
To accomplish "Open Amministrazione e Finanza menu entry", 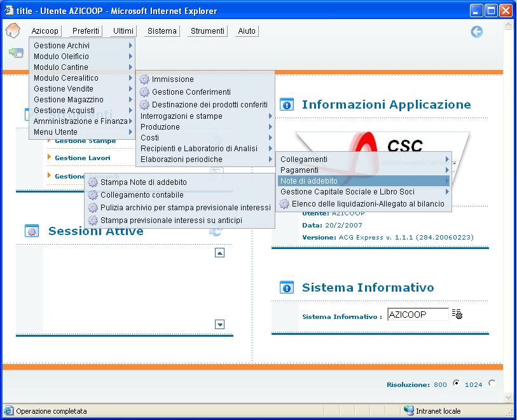I will [82, 121].
